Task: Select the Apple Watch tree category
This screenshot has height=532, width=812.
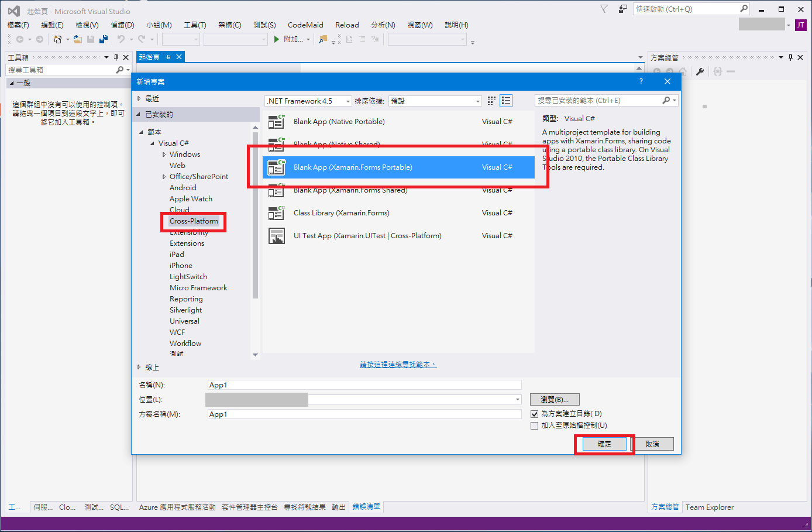Action: point(191,199)
